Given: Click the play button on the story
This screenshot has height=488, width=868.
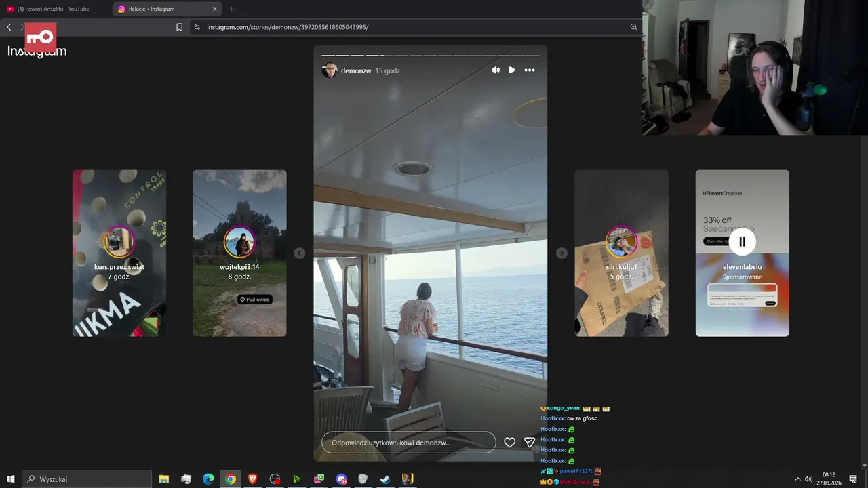Looking at the screenshot, I should coord(512,70).
